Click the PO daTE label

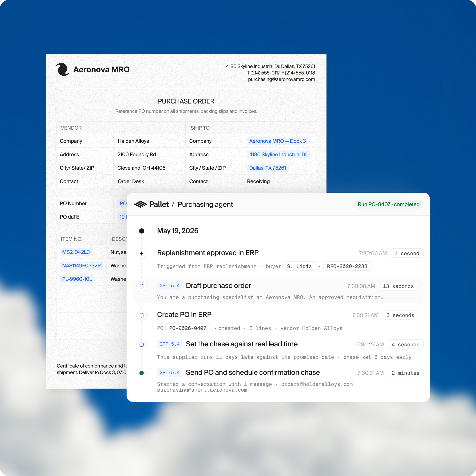coord(70,217)
